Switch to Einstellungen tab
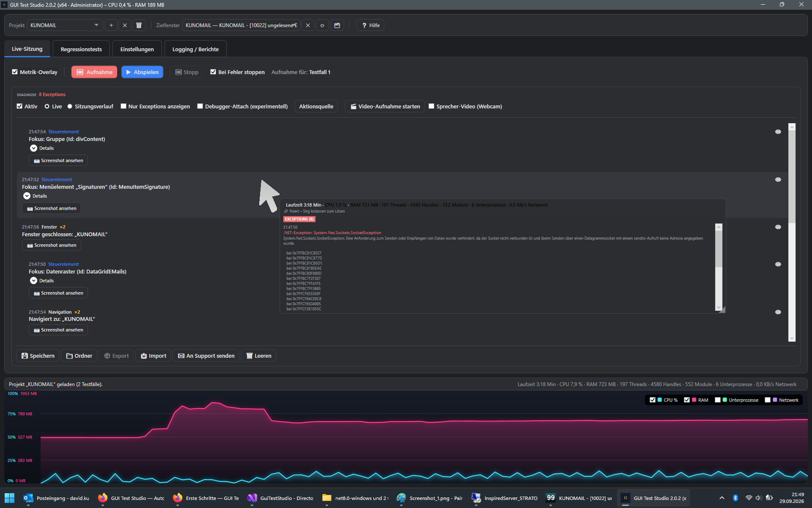 137,49
